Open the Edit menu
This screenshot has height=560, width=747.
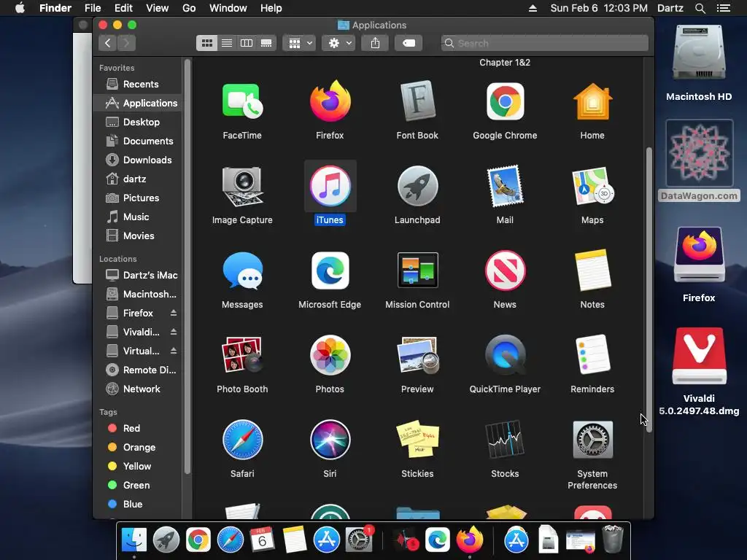(x=123, y=8)
